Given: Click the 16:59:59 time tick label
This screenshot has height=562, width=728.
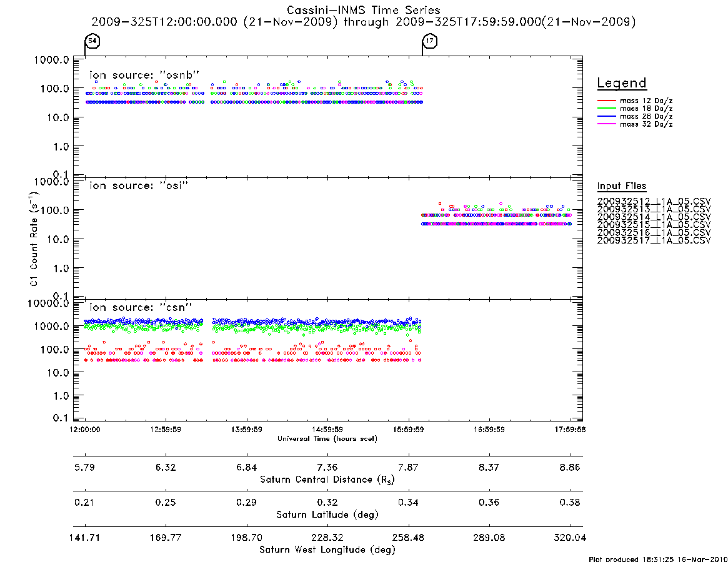Looking at the screenshot, I should 489,430.
